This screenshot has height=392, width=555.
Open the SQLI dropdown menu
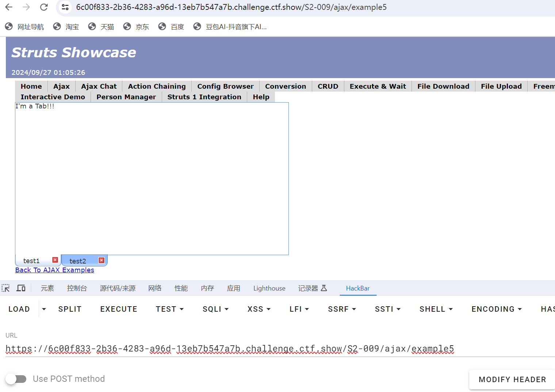point(216,309)
